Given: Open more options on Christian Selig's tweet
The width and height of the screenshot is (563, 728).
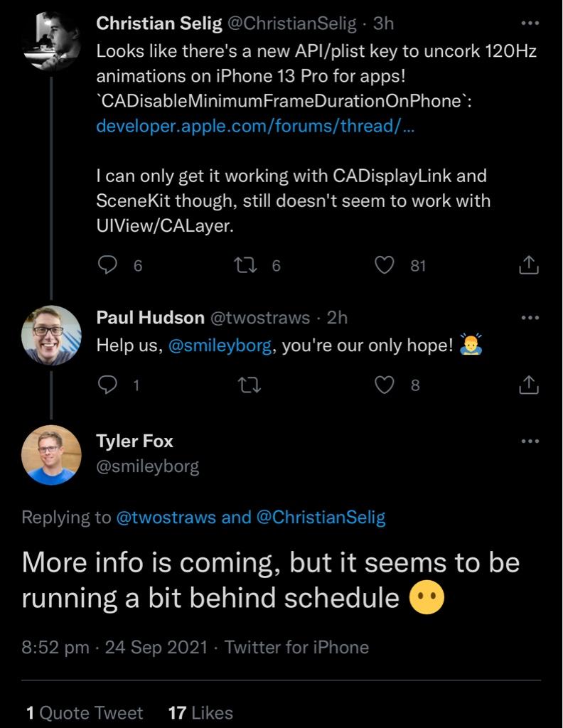Looking at the screenshot, I should [x=530, y=23].
